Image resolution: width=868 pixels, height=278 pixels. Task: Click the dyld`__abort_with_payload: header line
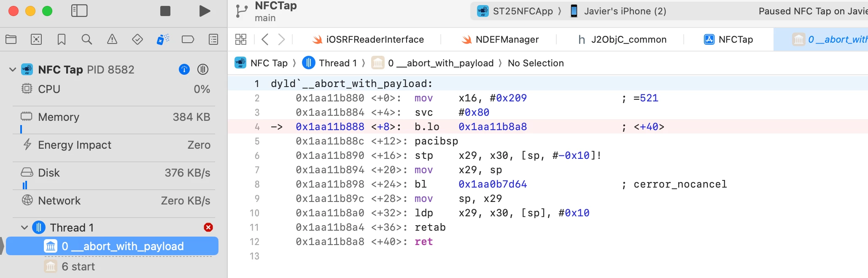coord(352,84)
